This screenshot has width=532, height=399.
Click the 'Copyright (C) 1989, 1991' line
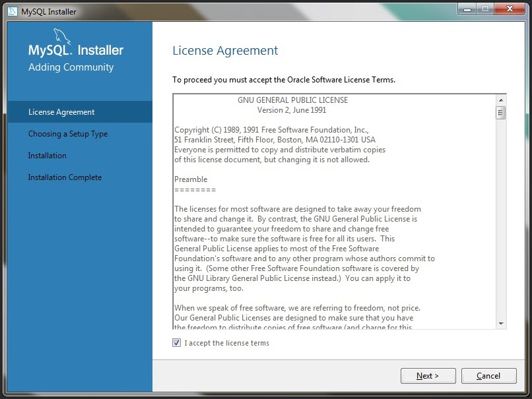point(271,130)
